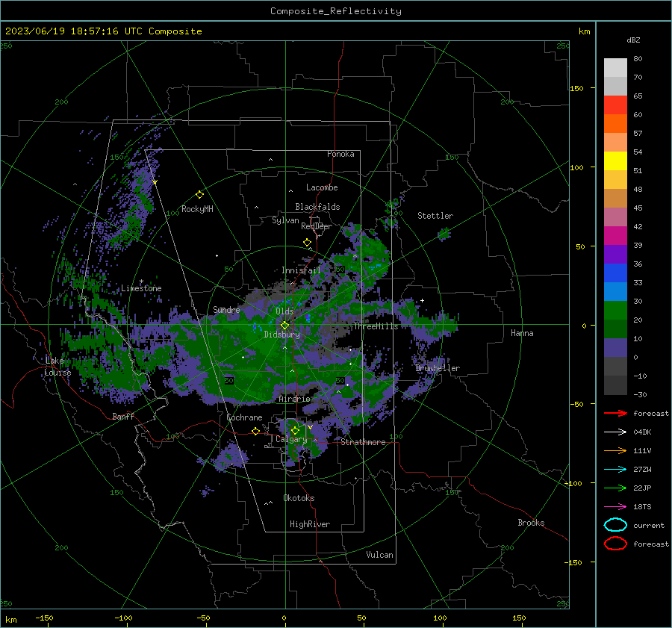Viewport: 672px width, 628px height.
Task: Click the -150 tick label on bottom axis
Action: 44,618
